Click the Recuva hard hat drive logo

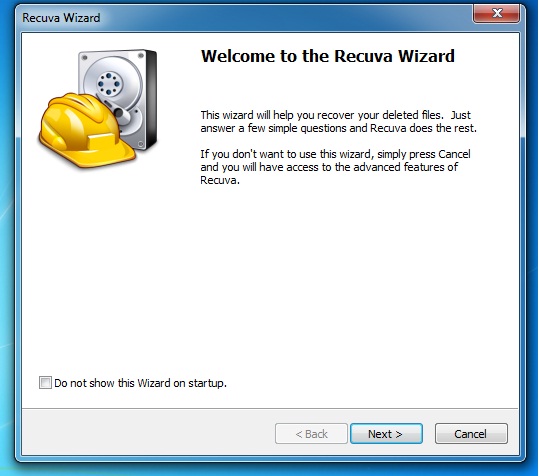pyautogui.click(x=98, y=108)
